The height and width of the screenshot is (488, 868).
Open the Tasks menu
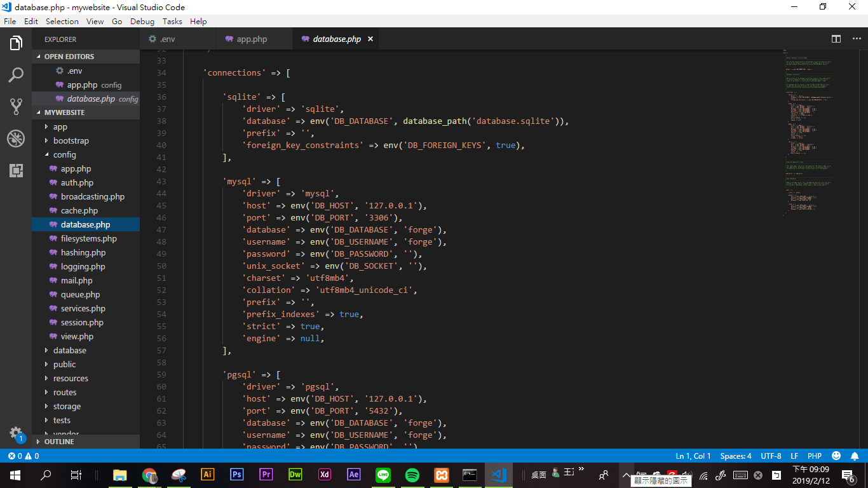click(172, 21)
